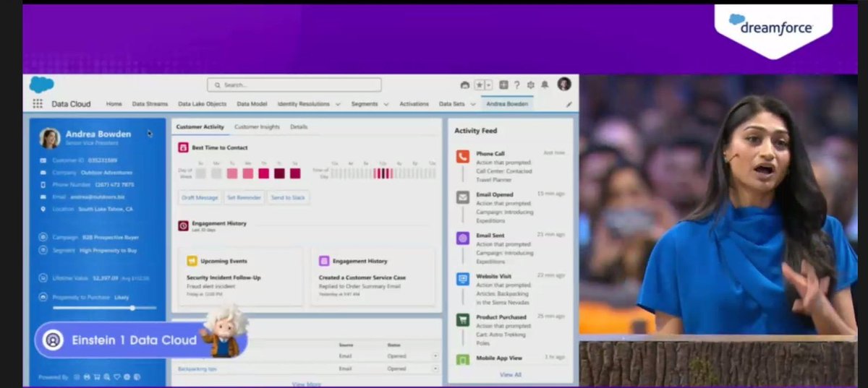Click the purple Engagement History card icon
This screenshot has width=868, height=388.
[x=324, y=261]
